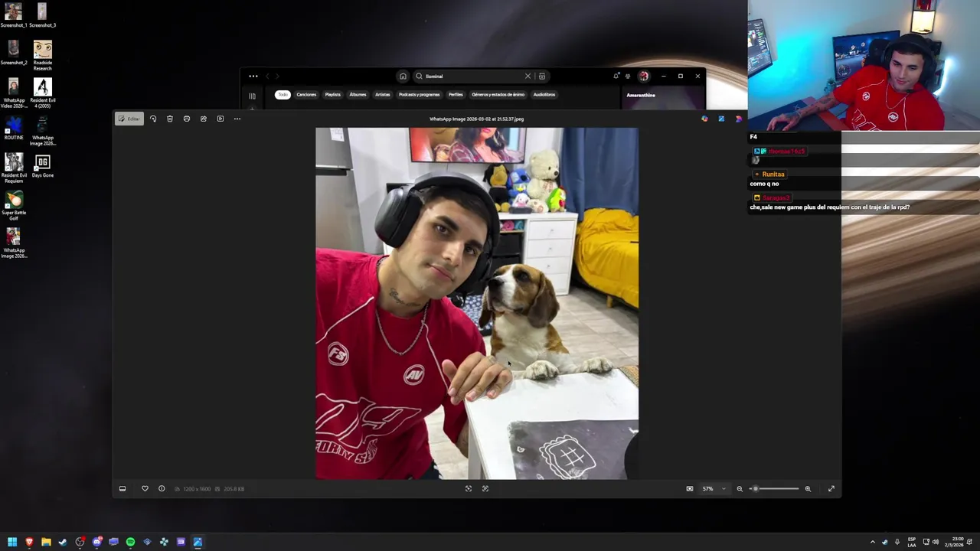Launch the Days Gone desktop shortcut

pos(42,165)
